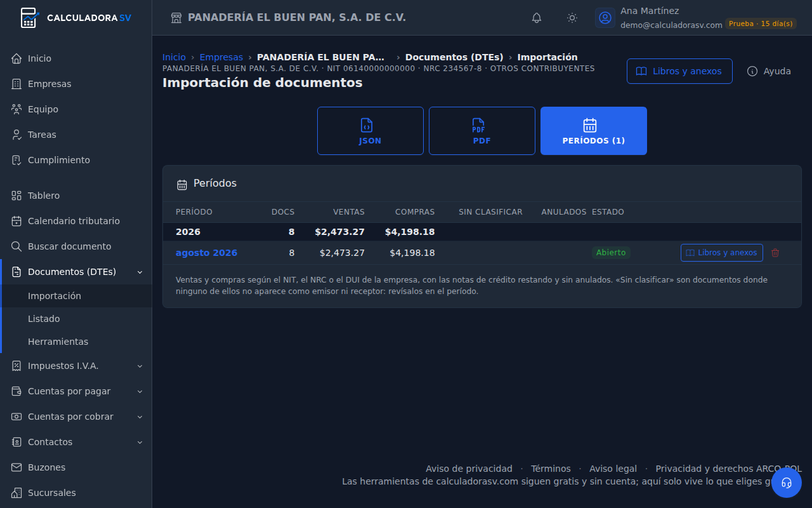Switch to the PDF import tab
Viewport: 812px width, 508px height.
tap(482, 131)
